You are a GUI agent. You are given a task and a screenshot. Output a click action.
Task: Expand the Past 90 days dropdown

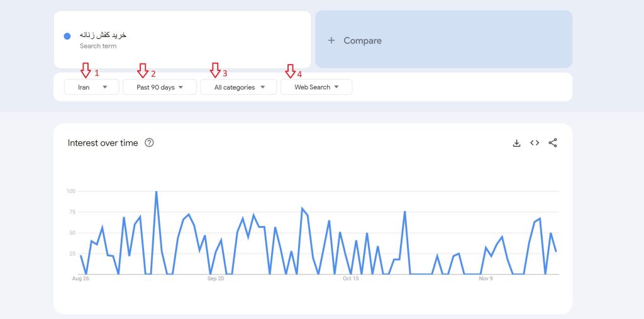pyautogui.click(x=160, y=87)
